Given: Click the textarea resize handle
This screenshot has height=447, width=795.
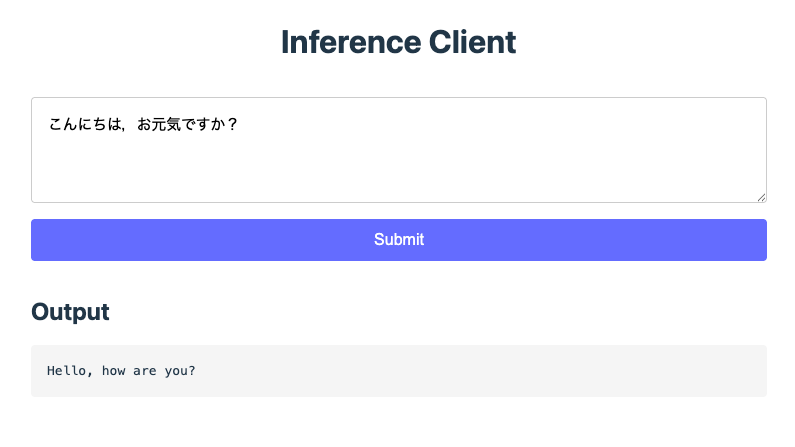Looking at the screenshot, I should pos(761,197).
